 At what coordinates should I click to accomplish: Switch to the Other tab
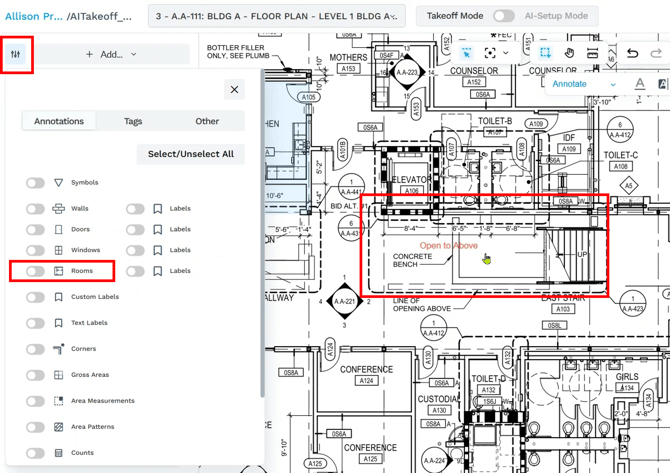coord(207,121)
